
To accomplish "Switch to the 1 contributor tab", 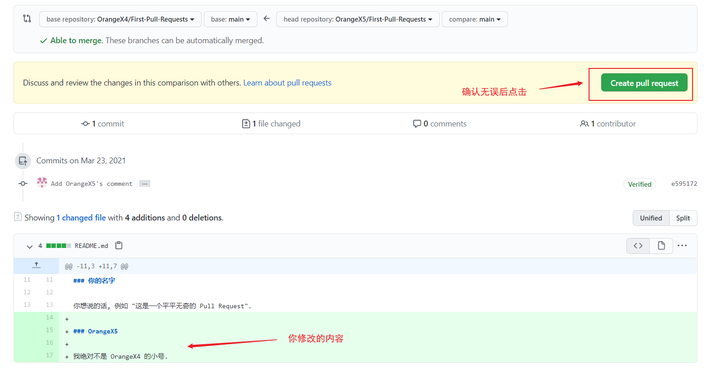I will (608, 124).
